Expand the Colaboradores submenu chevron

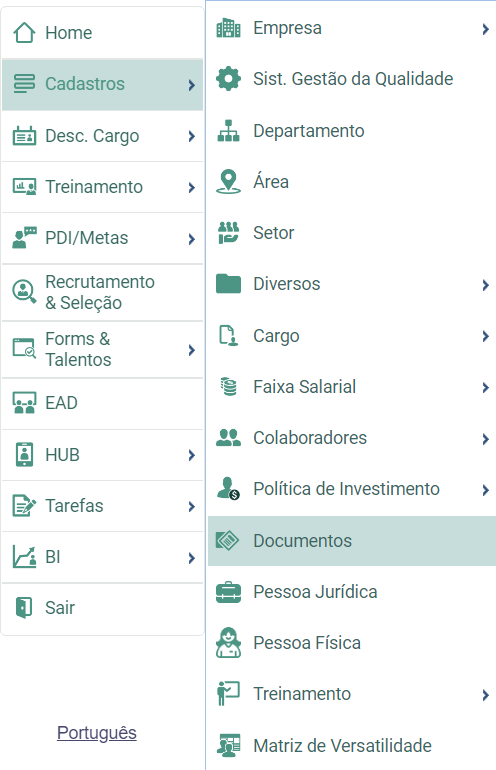tap(485, 439)
